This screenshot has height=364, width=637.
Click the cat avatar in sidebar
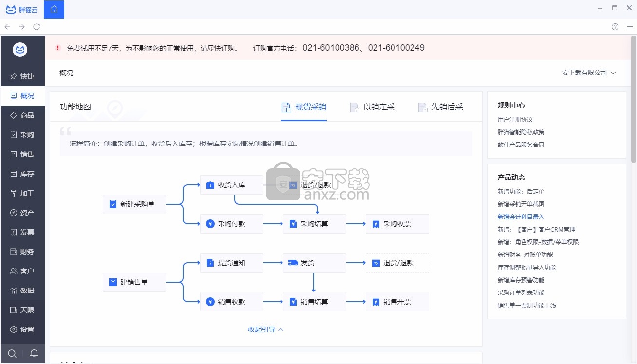[x=20, y=49]
